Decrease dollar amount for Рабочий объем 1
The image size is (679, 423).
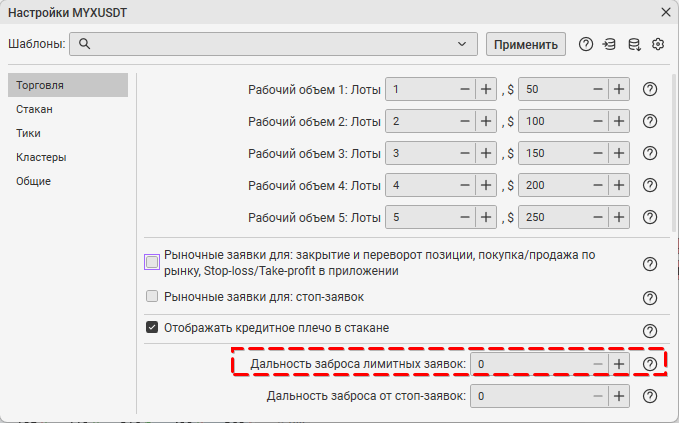[598, 89]
